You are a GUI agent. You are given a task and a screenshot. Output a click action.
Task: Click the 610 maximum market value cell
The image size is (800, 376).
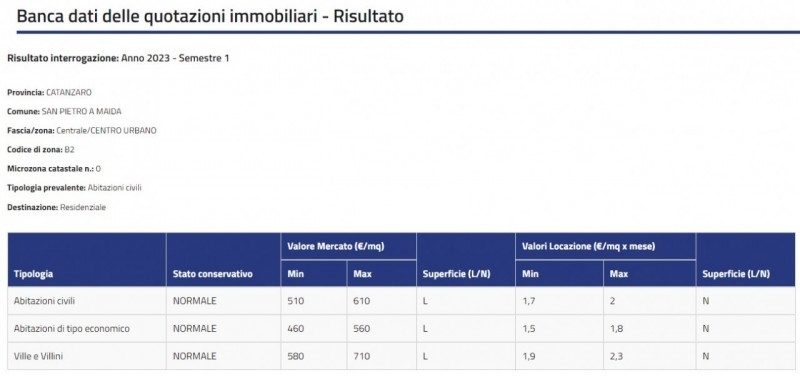coord(382,301)
